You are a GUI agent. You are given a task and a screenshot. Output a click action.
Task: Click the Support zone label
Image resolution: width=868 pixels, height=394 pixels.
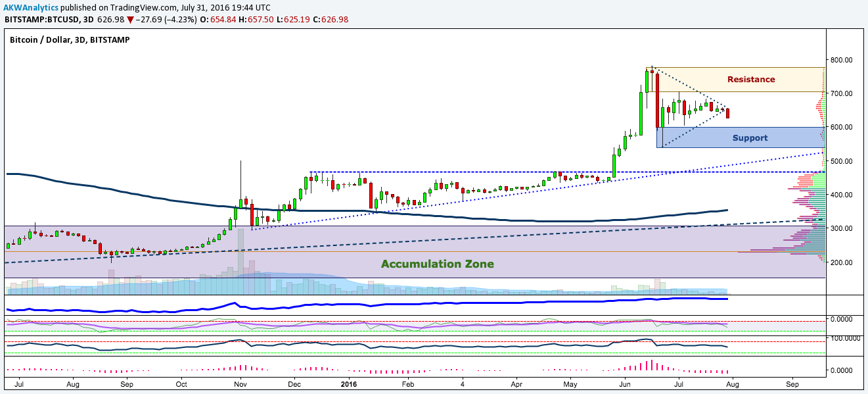[x=750, y=138]
